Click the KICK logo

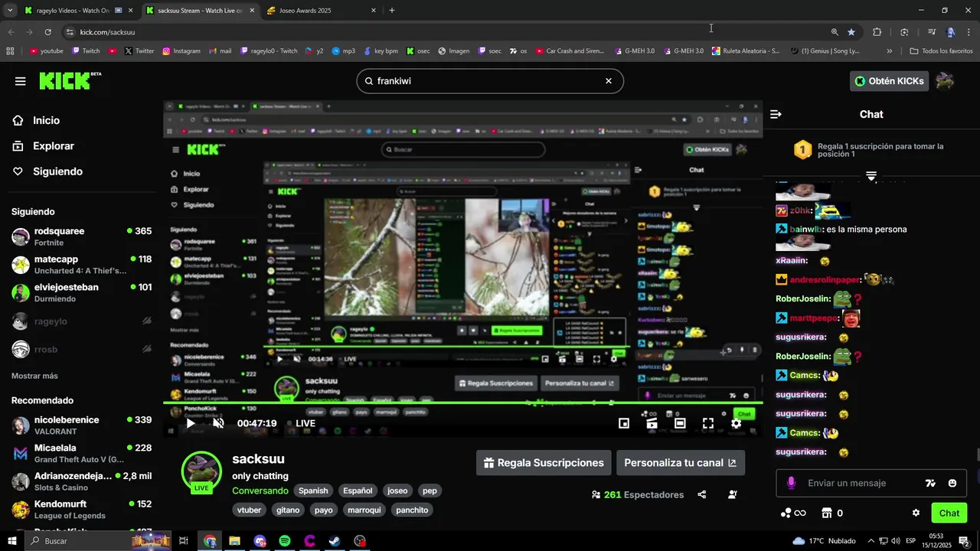(70, 80)
